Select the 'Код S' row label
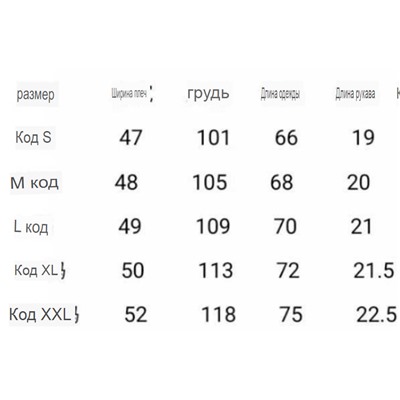The width and height of the screenshot is (400, 400). click(x=33, y=137)
